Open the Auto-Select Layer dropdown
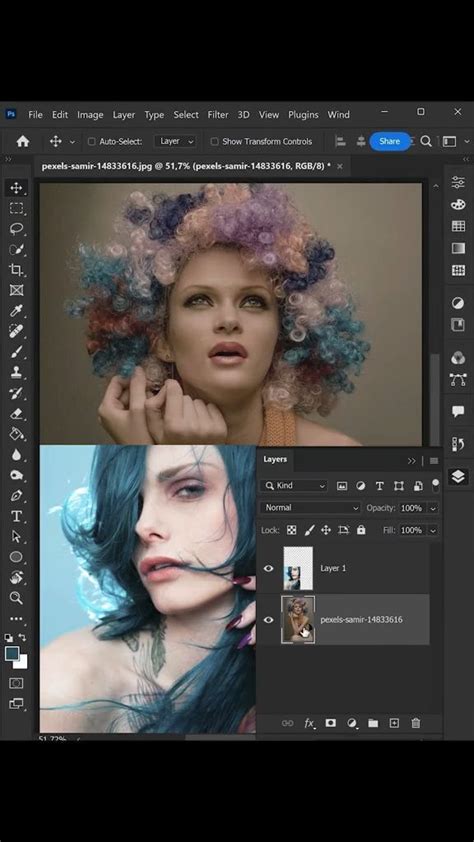474x842 pixels. pos(175,141)
